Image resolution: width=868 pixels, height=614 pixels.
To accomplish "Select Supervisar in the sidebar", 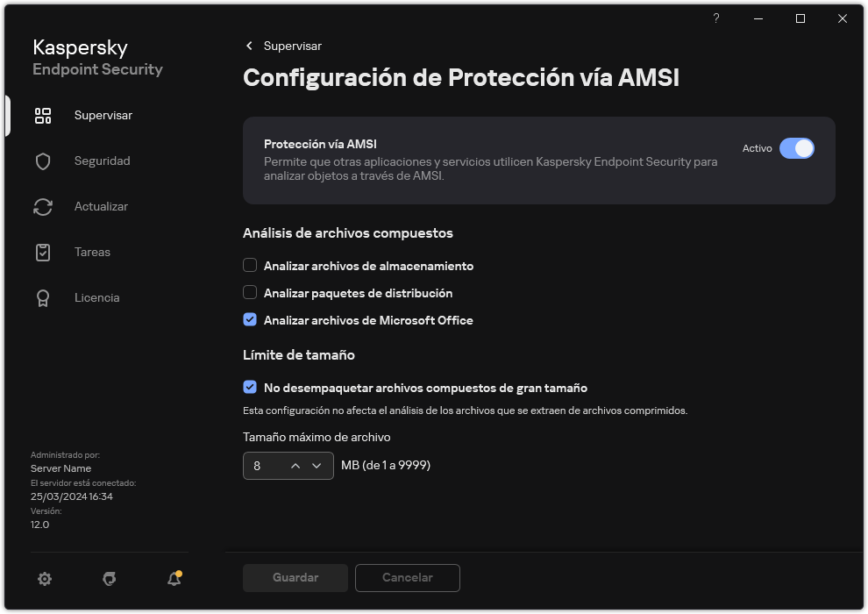I will pos(104,115).
